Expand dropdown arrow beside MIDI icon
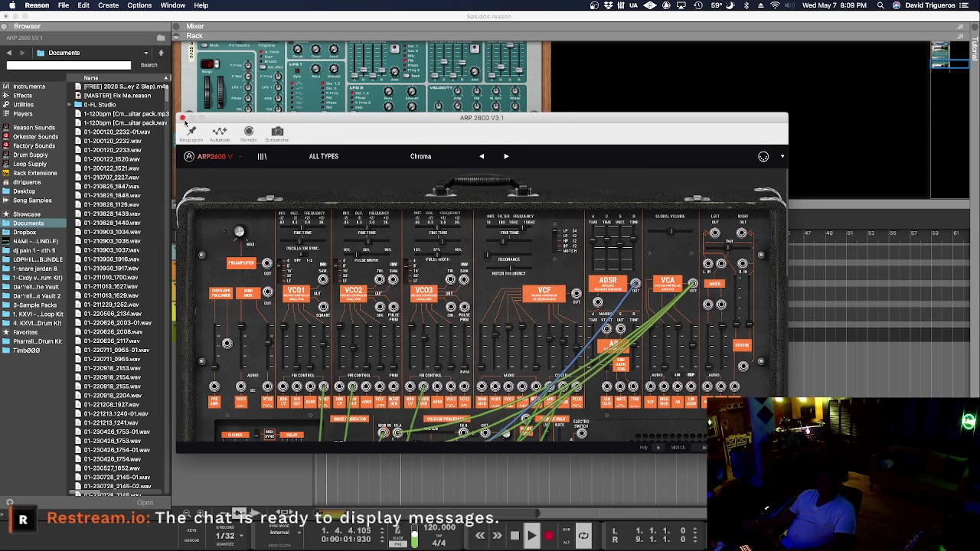 point(782,157)
